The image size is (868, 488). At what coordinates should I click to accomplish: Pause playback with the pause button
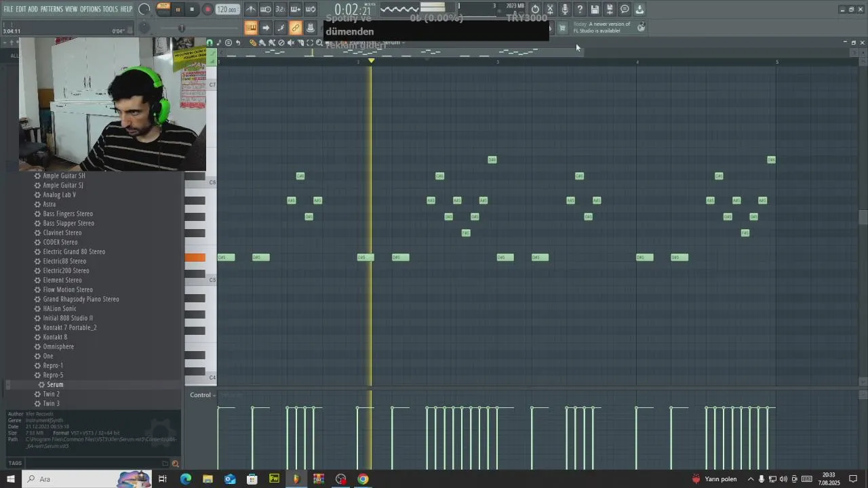[x=178, y=9]
